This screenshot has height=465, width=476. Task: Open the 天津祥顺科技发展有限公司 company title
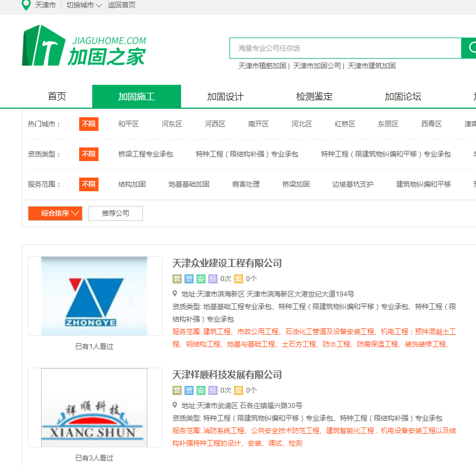(x=227, y=375)
